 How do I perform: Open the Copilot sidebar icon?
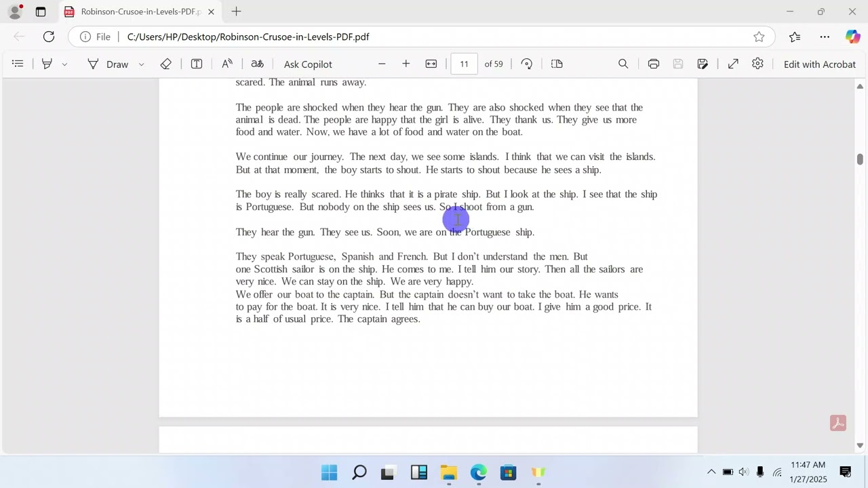click(852, 37)
